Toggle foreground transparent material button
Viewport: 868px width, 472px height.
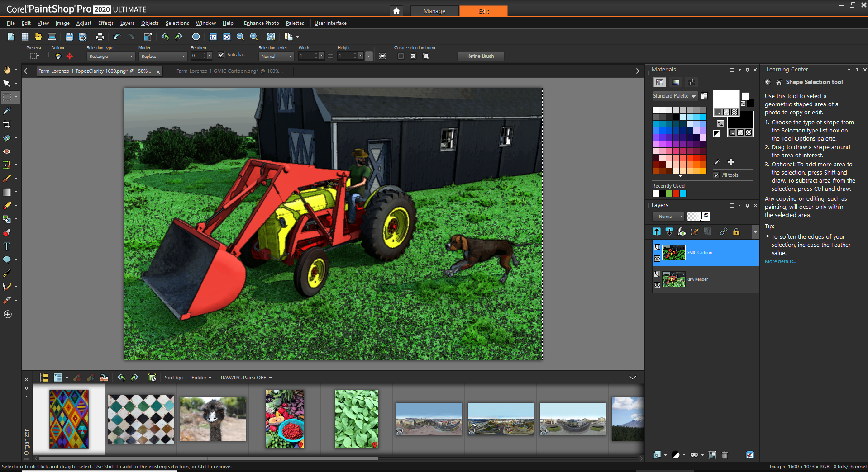click(x=734, y=112)
